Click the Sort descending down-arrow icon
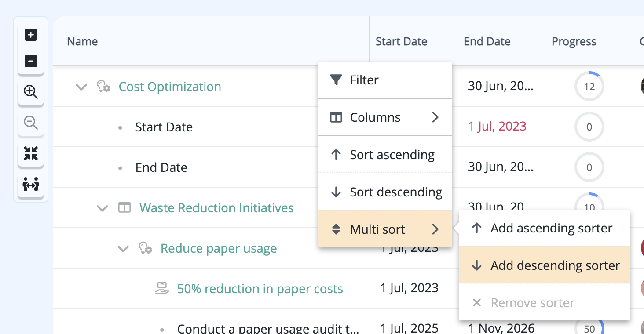 [x=336, y=192]
